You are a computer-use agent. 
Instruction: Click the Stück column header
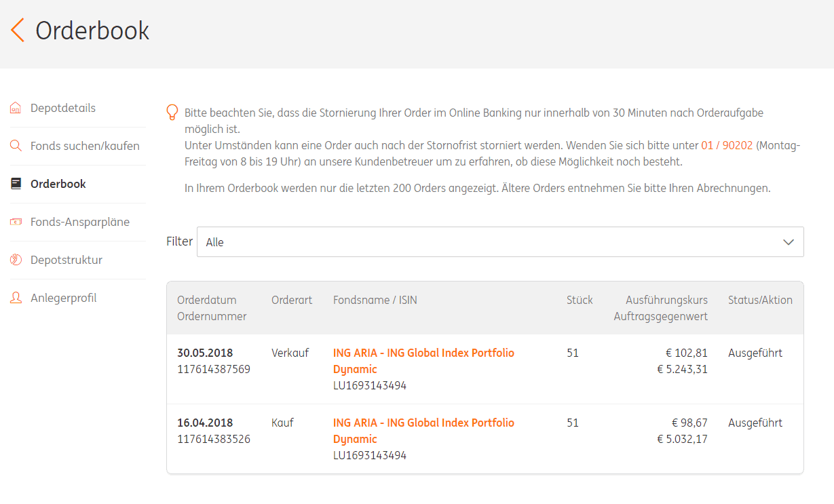[x=580, y=300]
